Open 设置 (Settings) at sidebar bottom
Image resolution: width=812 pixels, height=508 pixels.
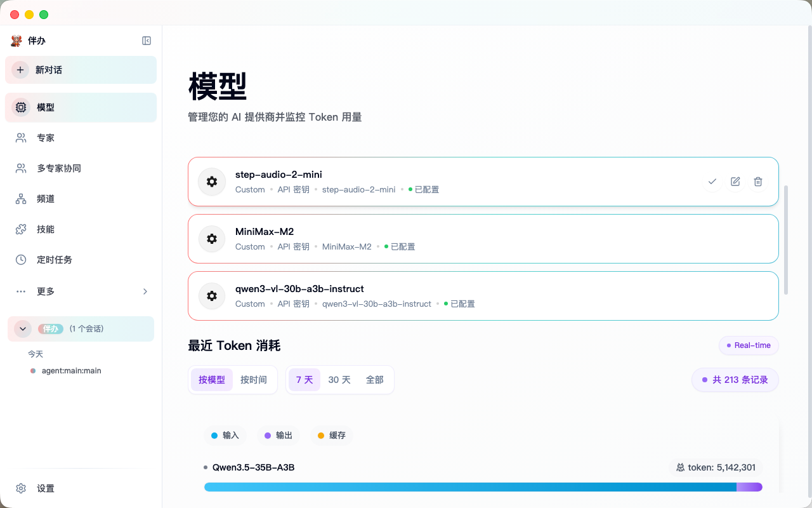click(x=46, y=488)
